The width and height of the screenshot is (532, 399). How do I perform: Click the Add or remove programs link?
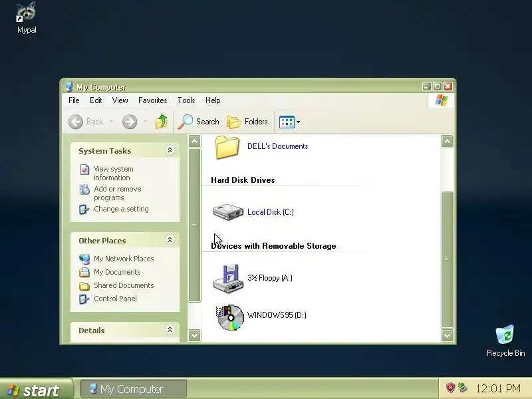pyautogui.click(x=118, y=194)
